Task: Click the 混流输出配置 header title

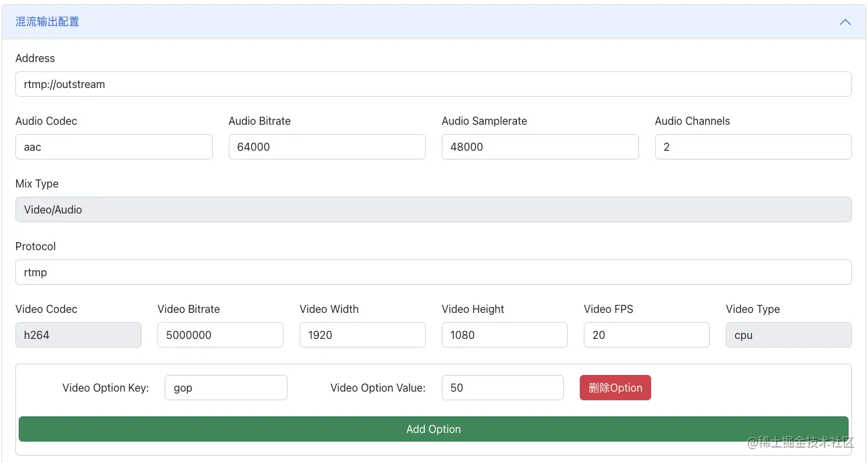Action: 47,22
